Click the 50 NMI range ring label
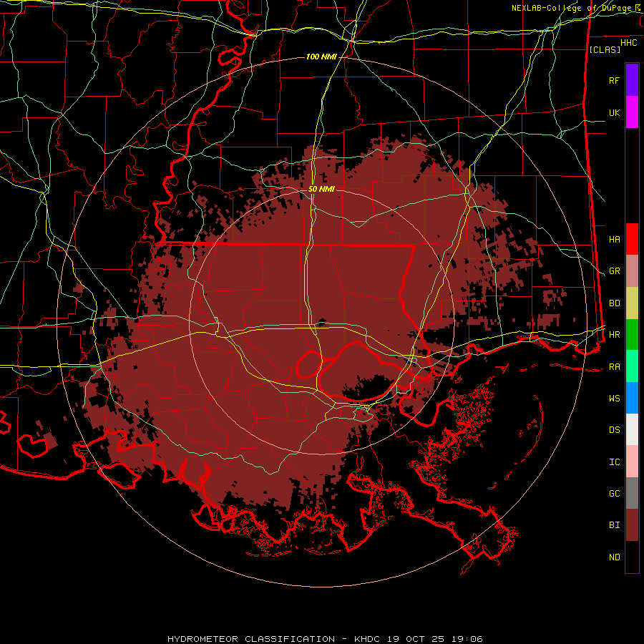Image resolution: width=644 pixels, height=644 pixels. click(x=321, y=189)
